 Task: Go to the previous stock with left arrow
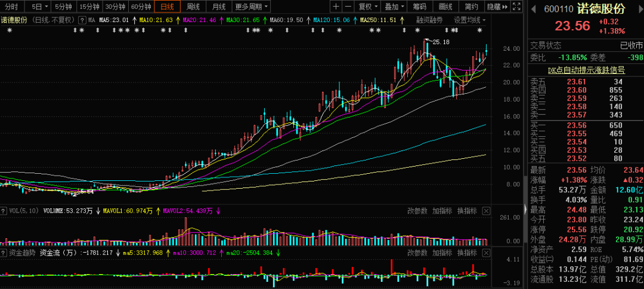(x=532, y=8)
